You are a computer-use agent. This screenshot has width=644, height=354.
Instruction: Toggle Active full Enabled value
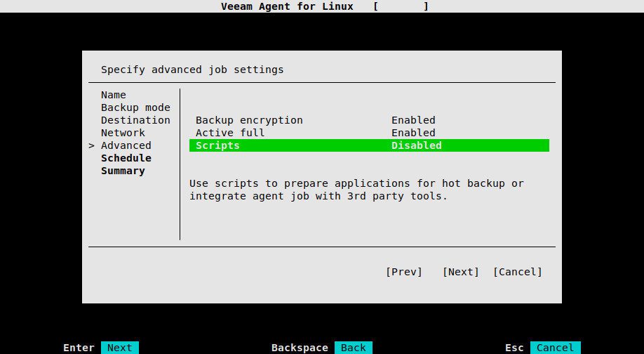(x=413, y=133)
